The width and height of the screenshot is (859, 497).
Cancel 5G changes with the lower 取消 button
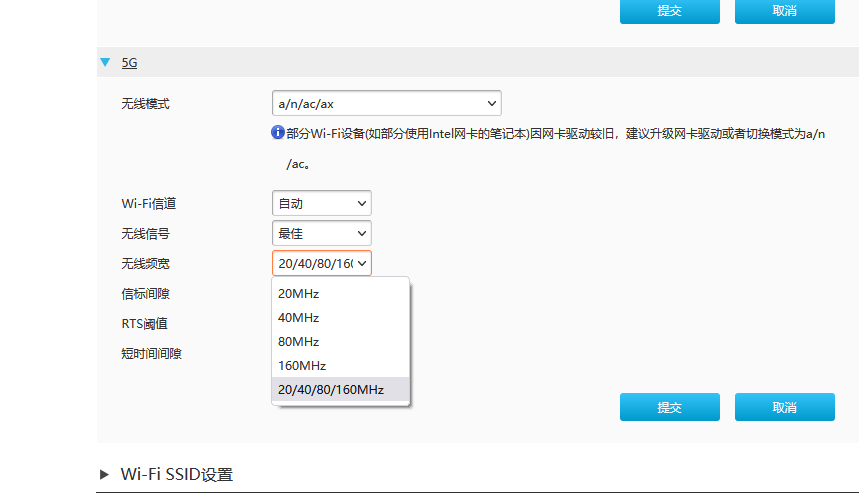pos(784,407)
